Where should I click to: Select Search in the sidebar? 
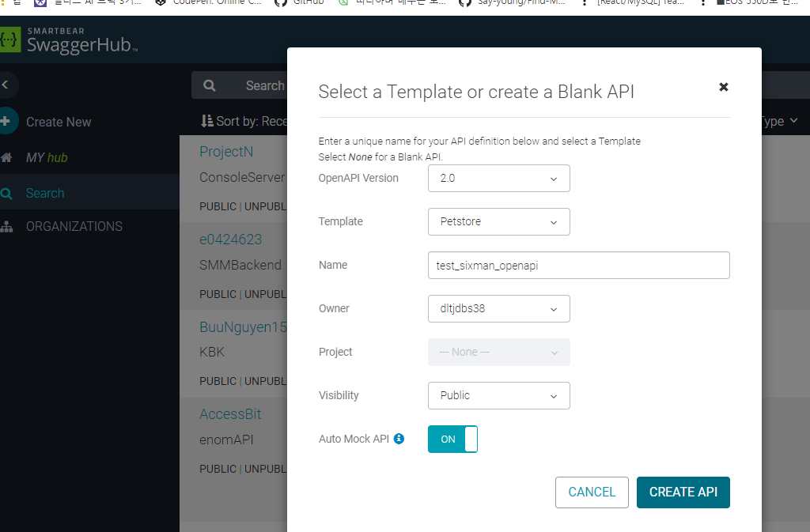(x=45, y=193)
